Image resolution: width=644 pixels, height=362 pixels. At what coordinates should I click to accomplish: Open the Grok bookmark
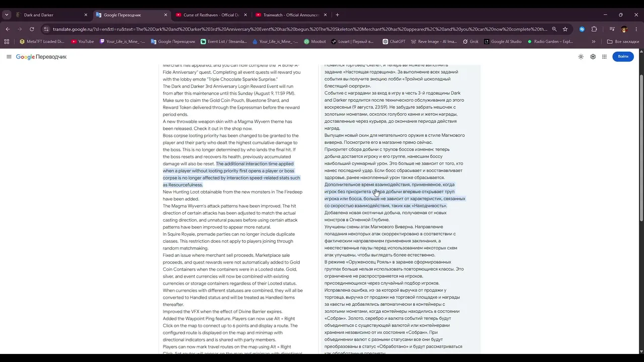click(x=470, y=42)
